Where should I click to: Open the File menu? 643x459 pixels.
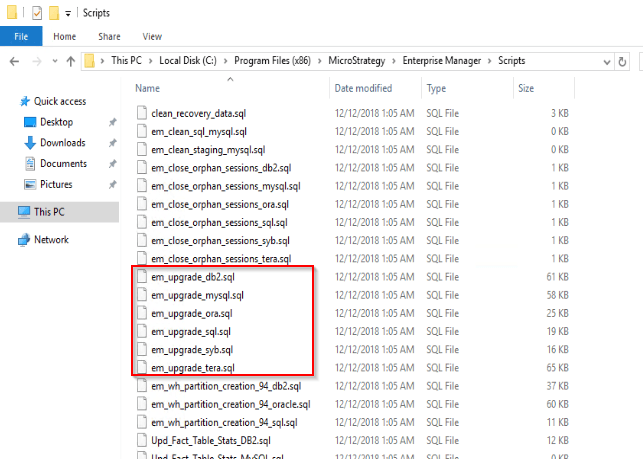(21, 37)
